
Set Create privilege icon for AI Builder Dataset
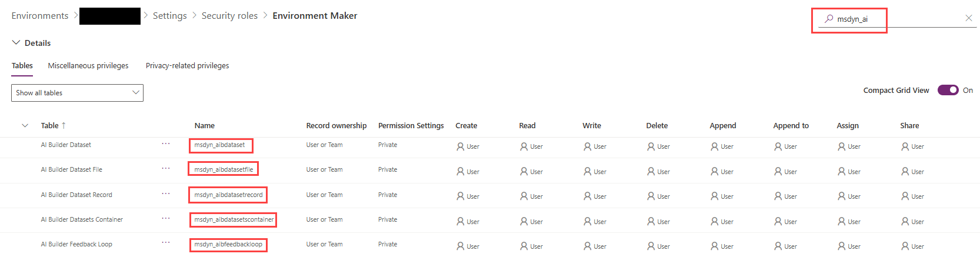(461, 146)
